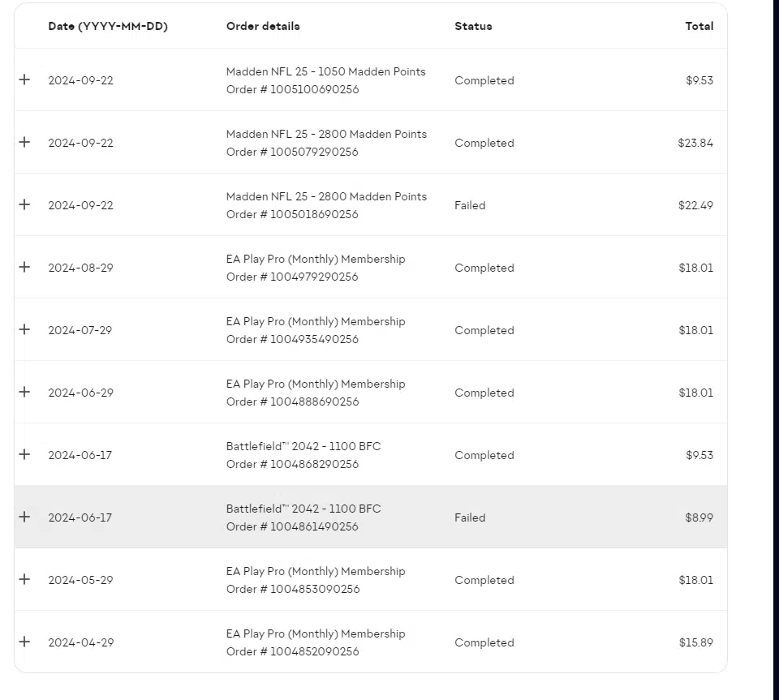Expand the $23.84 Madden Points order row
The width and height of the screenshot is (779, 700).
click(x=24, y=142)
